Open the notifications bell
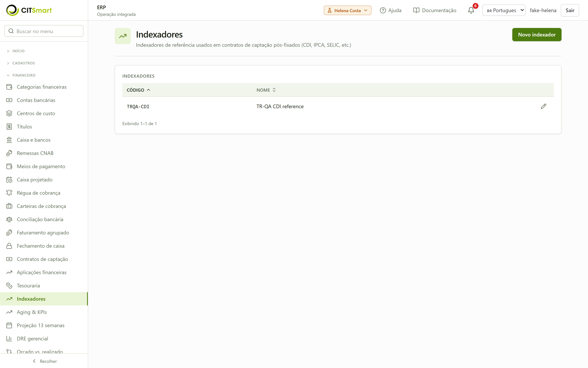Screen dimensions: 588x368 471,10
